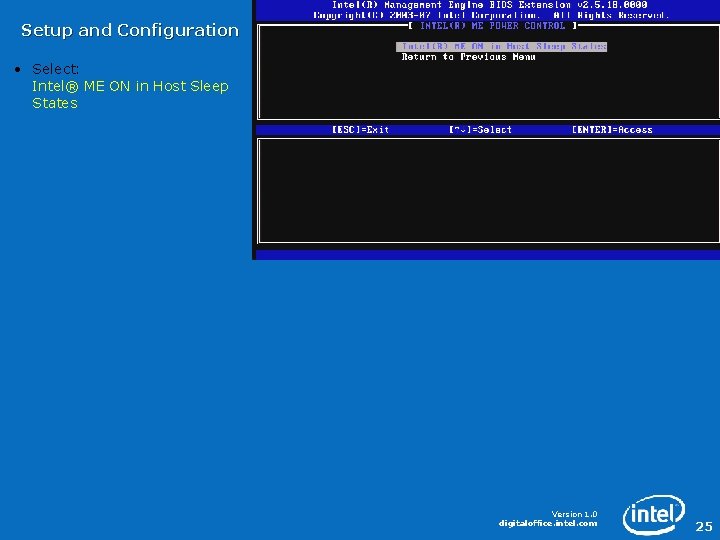Click the INTEL(R) ME POWER CONTROL title
The width and height of the screenshot is (720, 540).
[492, 26]
